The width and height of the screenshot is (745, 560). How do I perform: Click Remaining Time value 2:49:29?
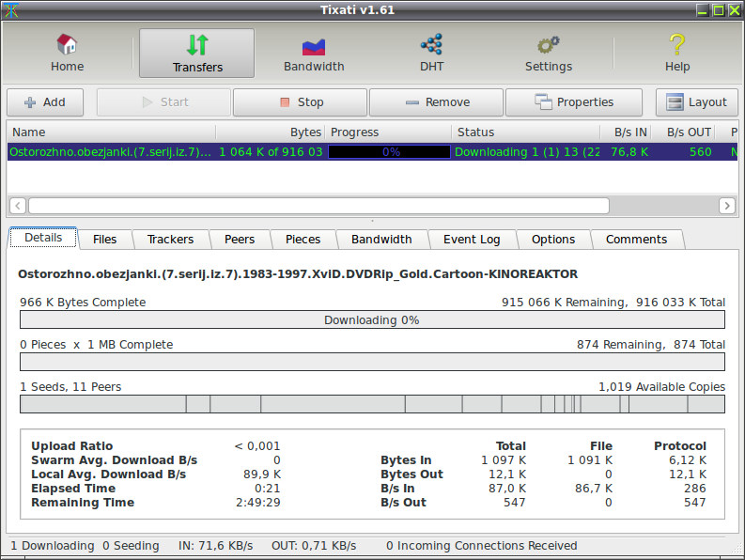tap(258, 503)
